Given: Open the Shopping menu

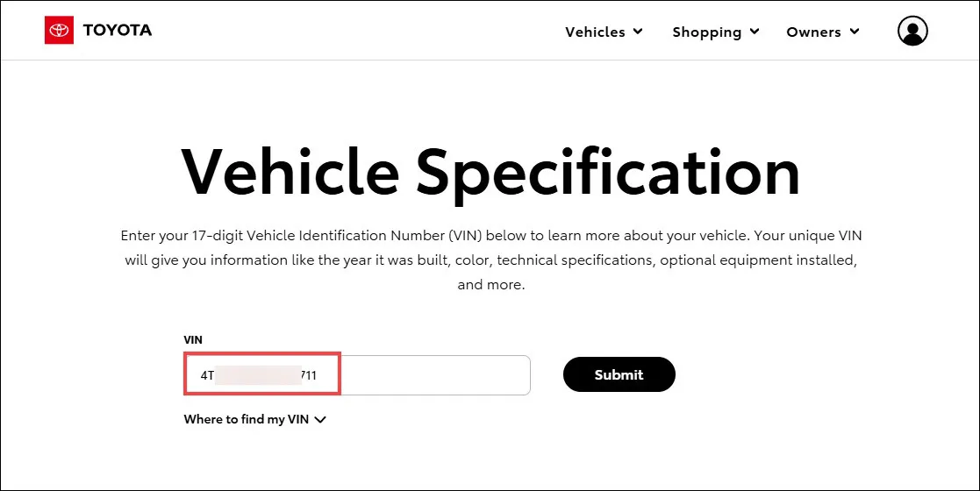Looking at the screenshot, I should (716, 32).
